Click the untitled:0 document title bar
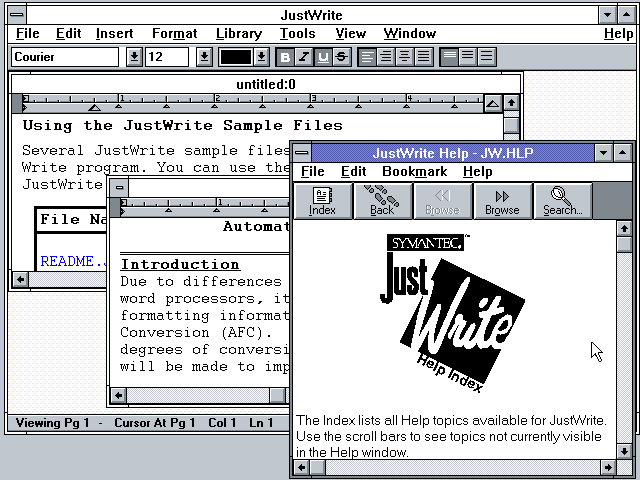Image resolution: width=640 pixels, height=480 pixels. [x=266, y=84]
